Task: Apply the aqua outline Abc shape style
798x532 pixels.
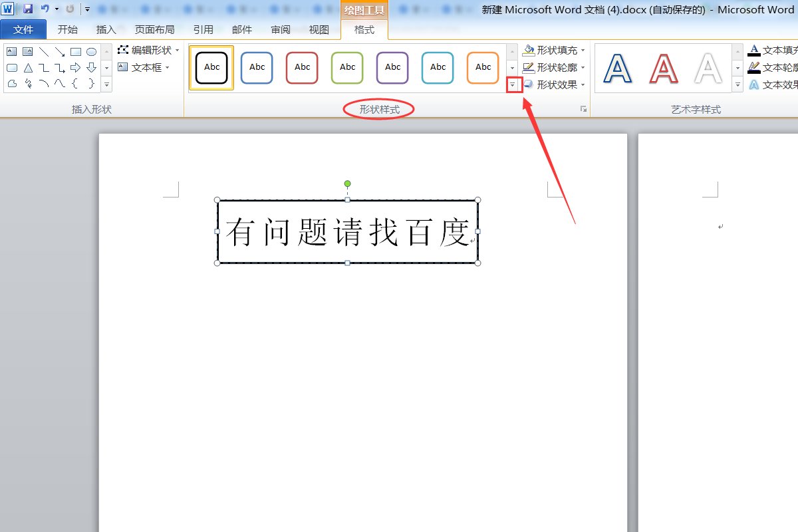Action: (x=438, y=67)
